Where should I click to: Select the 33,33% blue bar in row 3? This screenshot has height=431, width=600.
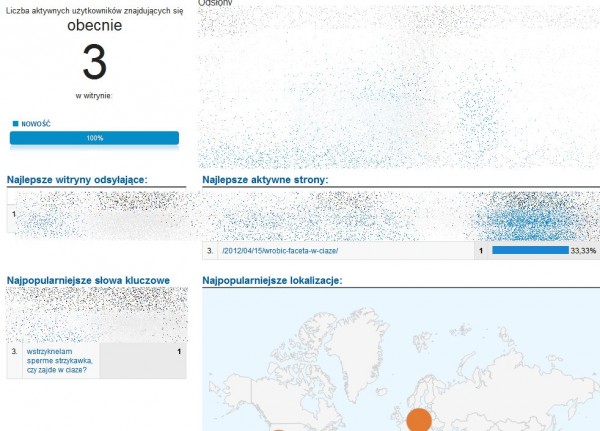click(530, 250)
